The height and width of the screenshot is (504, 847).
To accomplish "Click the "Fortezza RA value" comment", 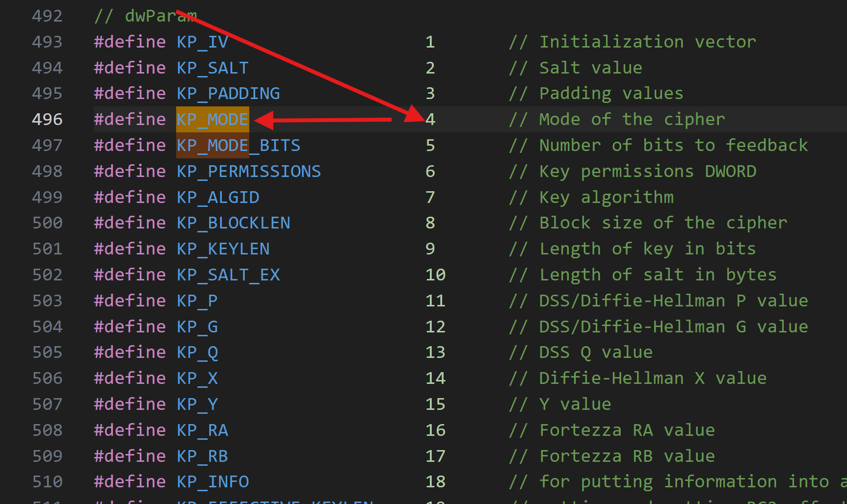I will 612,430.
